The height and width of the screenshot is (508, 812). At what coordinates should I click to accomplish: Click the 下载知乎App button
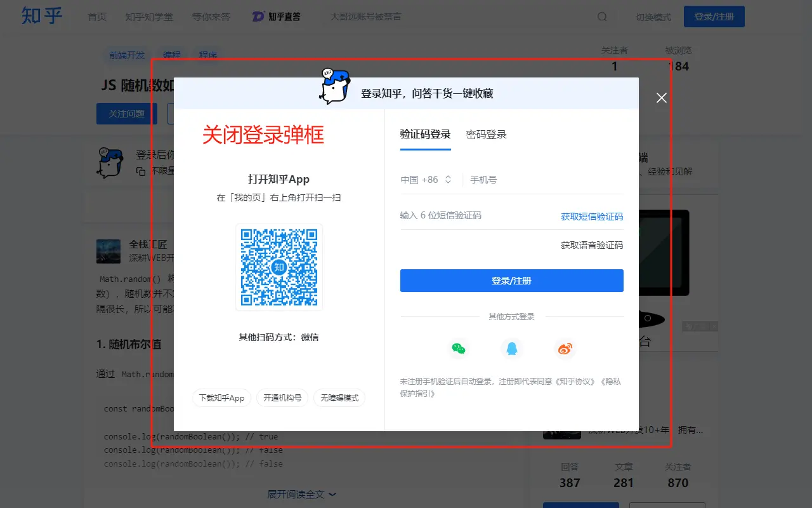click(x=222, y=398)
